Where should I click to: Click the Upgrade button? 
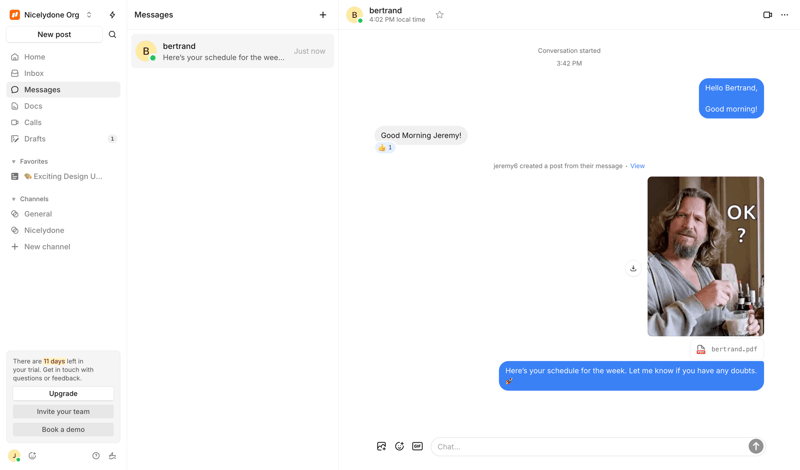63,394
